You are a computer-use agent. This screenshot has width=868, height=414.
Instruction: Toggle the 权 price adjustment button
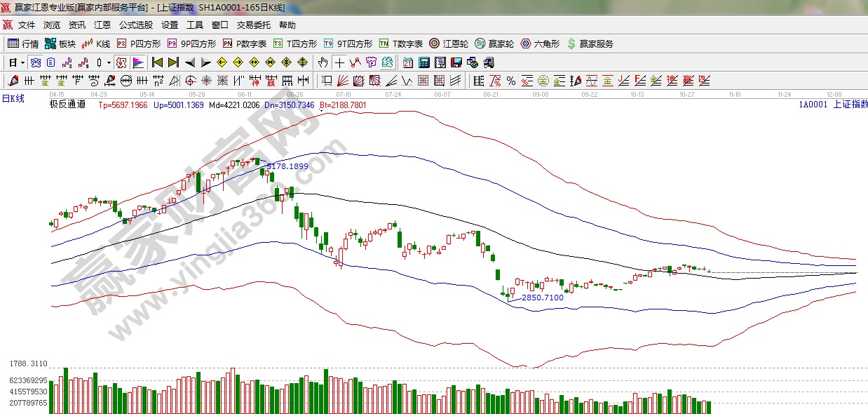[x=121, y=62]
